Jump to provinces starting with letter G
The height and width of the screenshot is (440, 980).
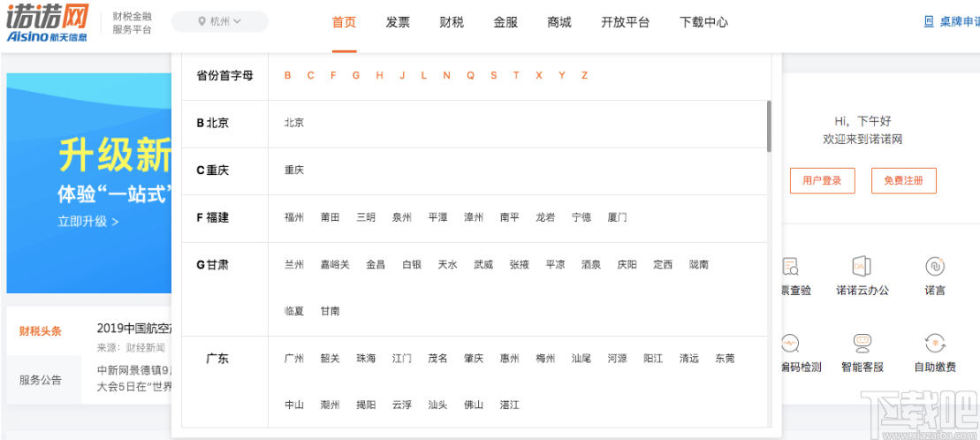click(x=356, y=76)
